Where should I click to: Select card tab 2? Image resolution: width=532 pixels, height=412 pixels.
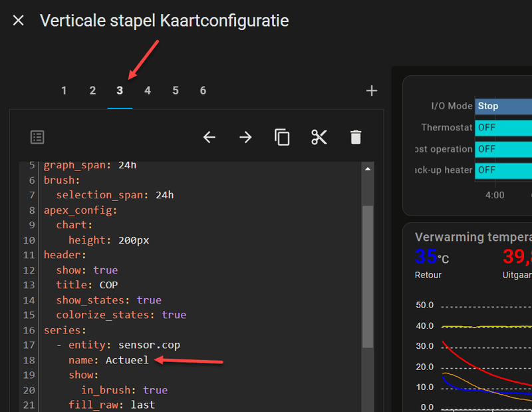pos(92,91)
